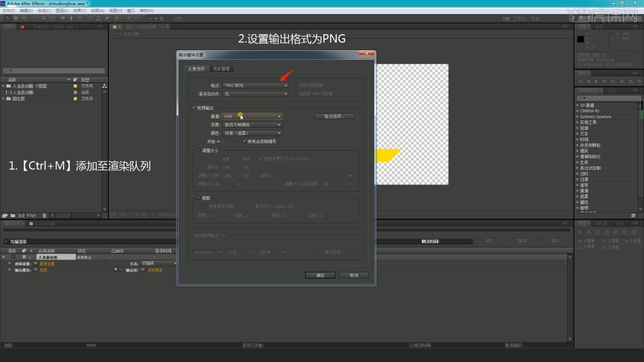Click the project flowchart icon beside 类型 column
Image resolution: width=644 pixels, height=362 pixels.
[x=104, y=86]
